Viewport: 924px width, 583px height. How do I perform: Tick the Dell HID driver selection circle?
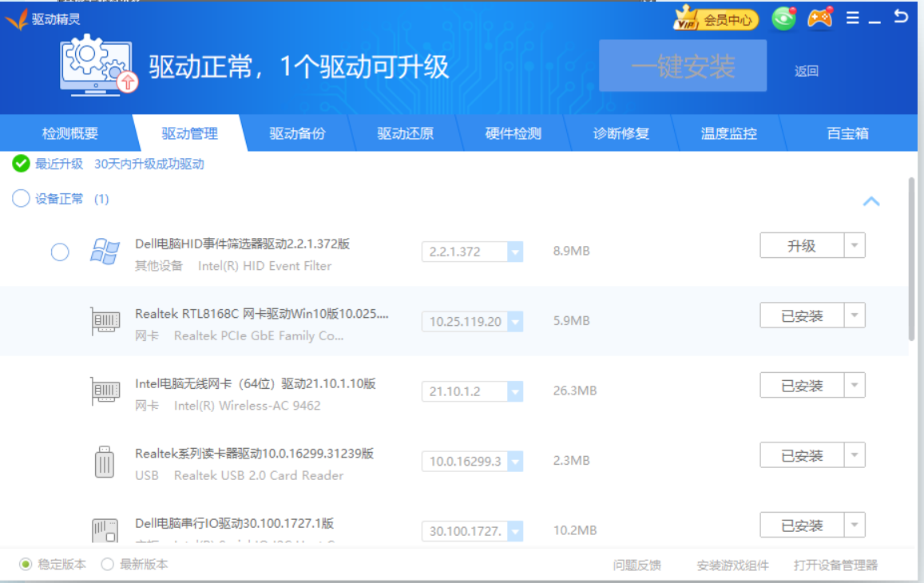tap(60, 252)
